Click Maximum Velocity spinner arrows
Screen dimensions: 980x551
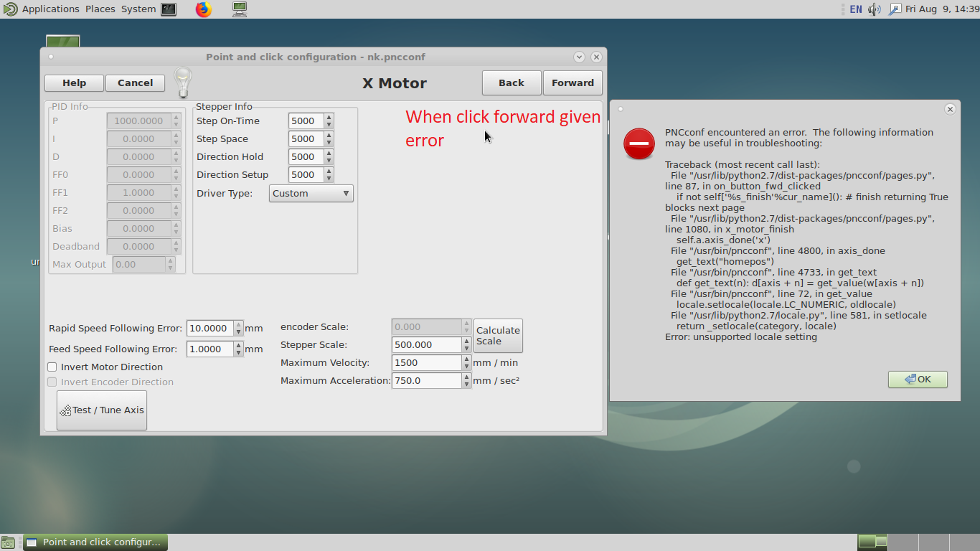[x=466, y=362]
